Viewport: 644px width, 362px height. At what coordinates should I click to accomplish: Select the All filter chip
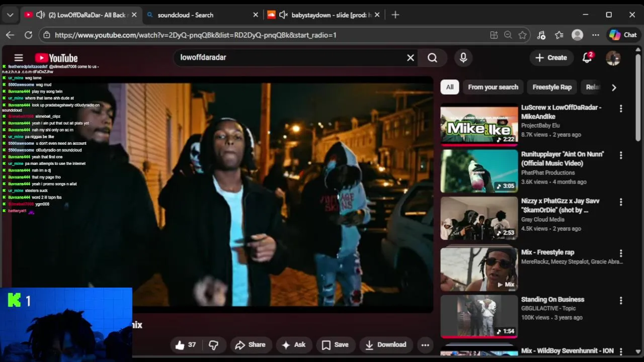tap(450, 87)
